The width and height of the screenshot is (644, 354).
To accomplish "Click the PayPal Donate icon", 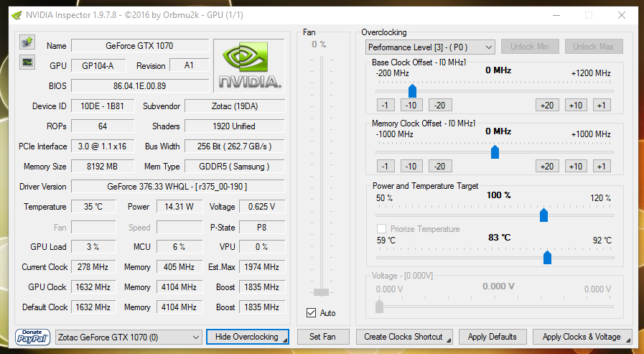I will 32,337.
